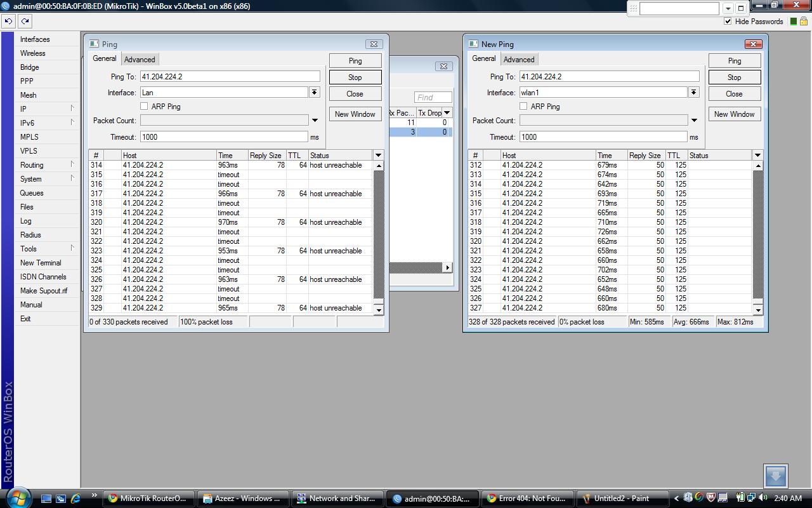Image resolution: width=812 pixels, height=508 pixels.
Task: Open Interface dropdown showing wlan1
Action: click(693, 92)
